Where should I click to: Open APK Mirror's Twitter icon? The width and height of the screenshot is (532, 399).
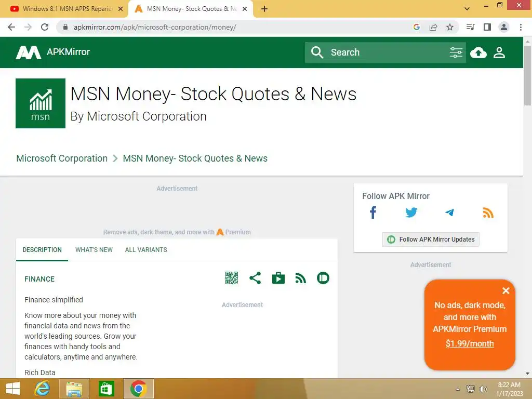pos(411,212)
